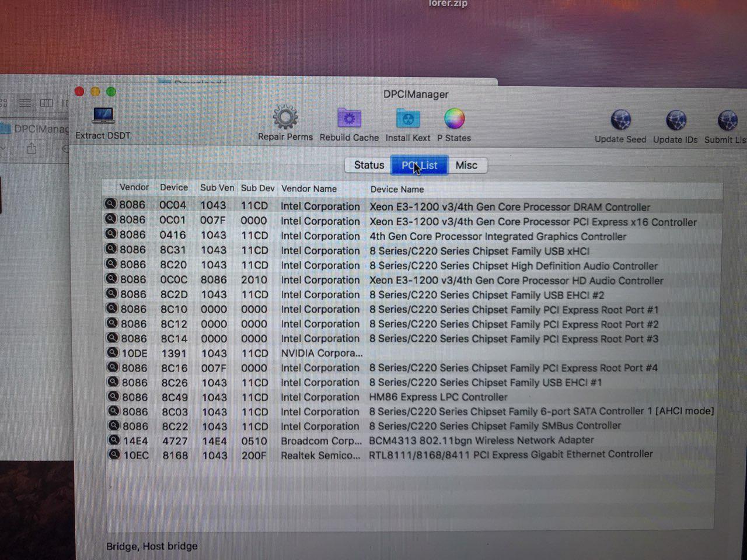Click the 'Realtek Semico...' vendor name cell

pyautogui.click(x=320, y=455)
